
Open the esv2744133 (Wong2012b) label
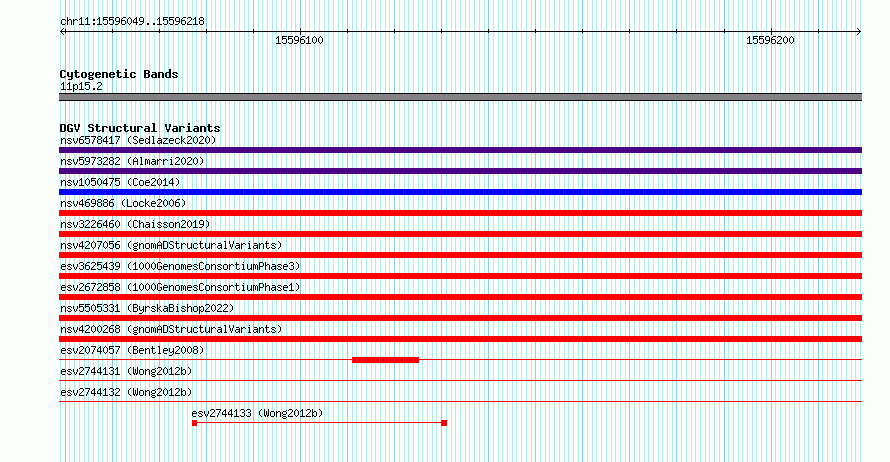tap(257, 413)
